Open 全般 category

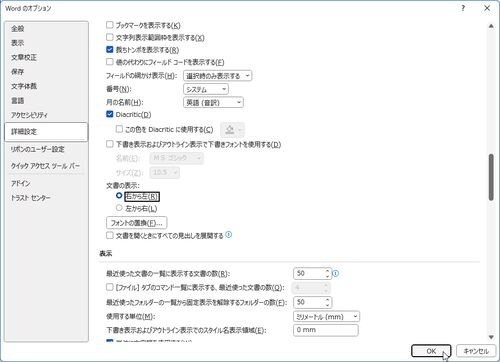click(46, 29)
